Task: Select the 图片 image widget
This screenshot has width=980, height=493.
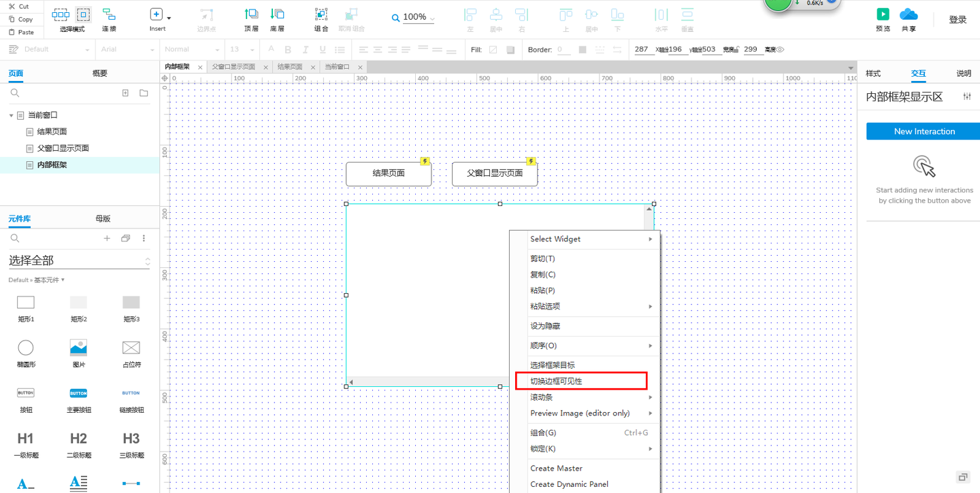Action: (x=78, y=347)
